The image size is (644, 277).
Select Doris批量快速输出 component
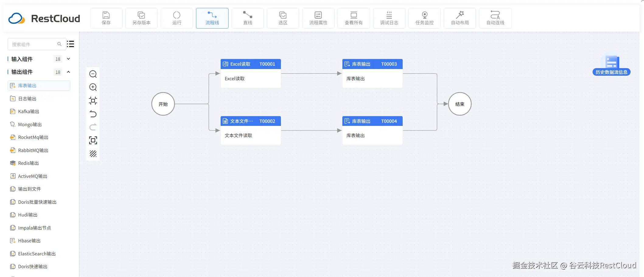click(39, 202)
